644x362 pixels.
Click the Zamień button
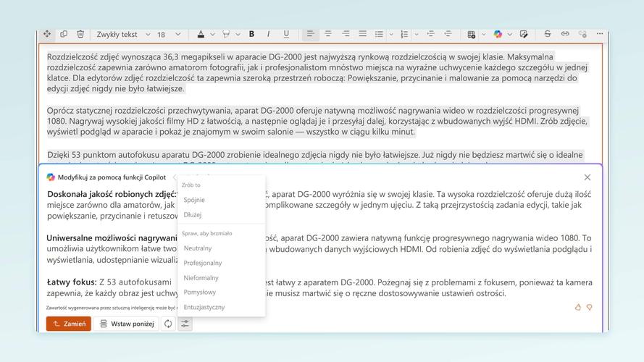pos(69,324)
